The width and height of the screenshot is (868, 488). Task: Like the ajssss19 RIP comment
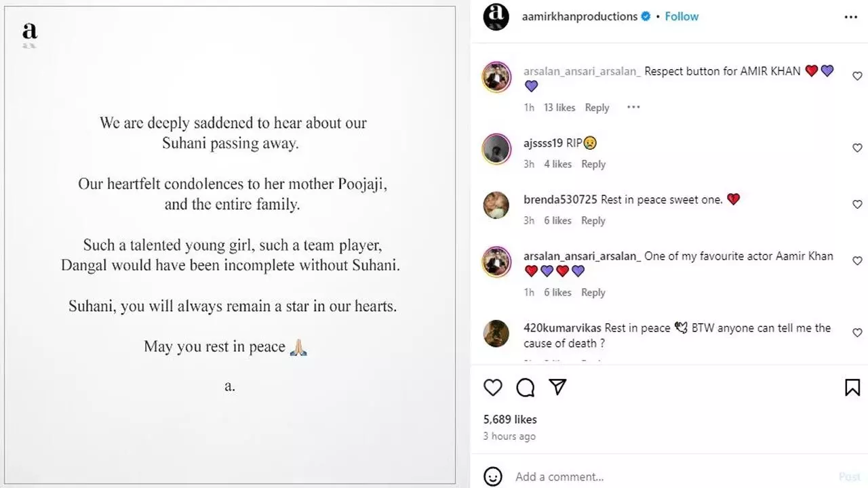857,148
